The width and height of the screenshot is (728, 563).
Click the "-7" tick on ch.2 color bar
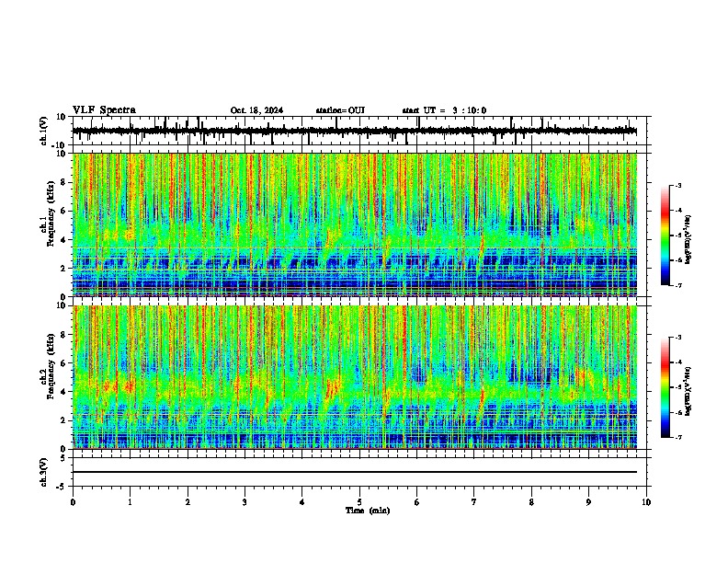[x=677, y=437]
